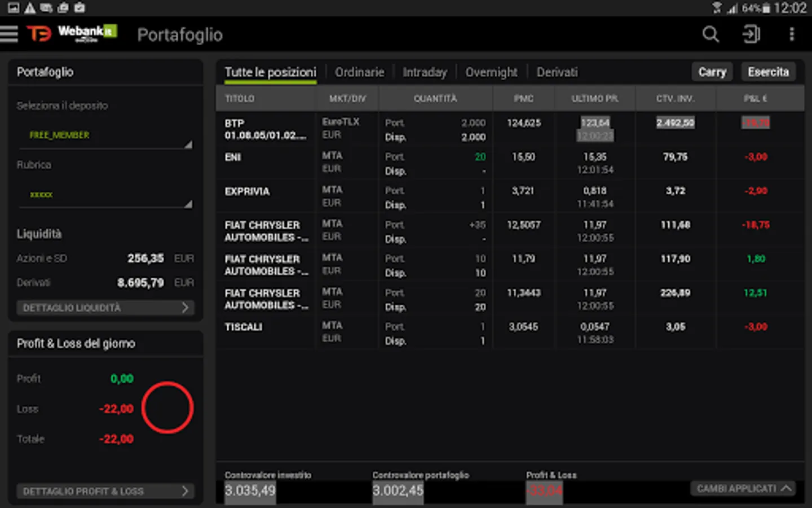Select the TISCALI position row

click(x=510, y=332)
